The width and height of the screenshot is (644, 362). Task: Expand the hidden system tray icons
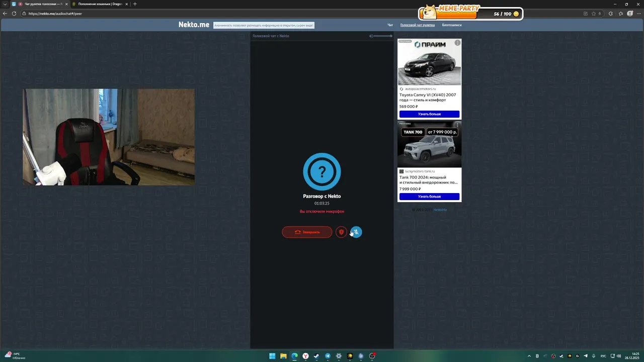click(529, 356)
